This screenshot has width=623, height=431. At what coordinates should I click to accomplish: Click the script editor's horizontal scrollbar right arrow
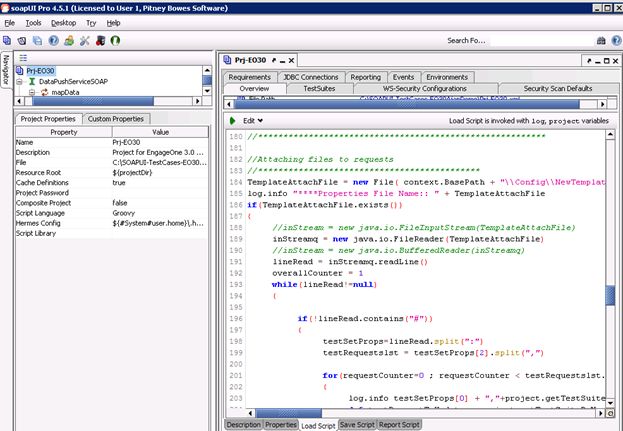pyautogui.click(x=601, y=414)
